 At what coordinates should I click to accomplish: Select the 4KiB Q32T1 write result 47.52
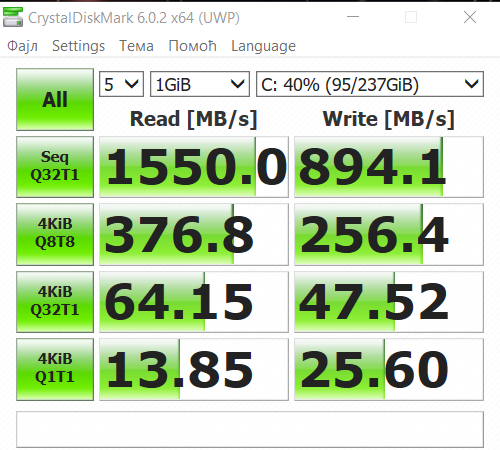click(x=389, y=302)
